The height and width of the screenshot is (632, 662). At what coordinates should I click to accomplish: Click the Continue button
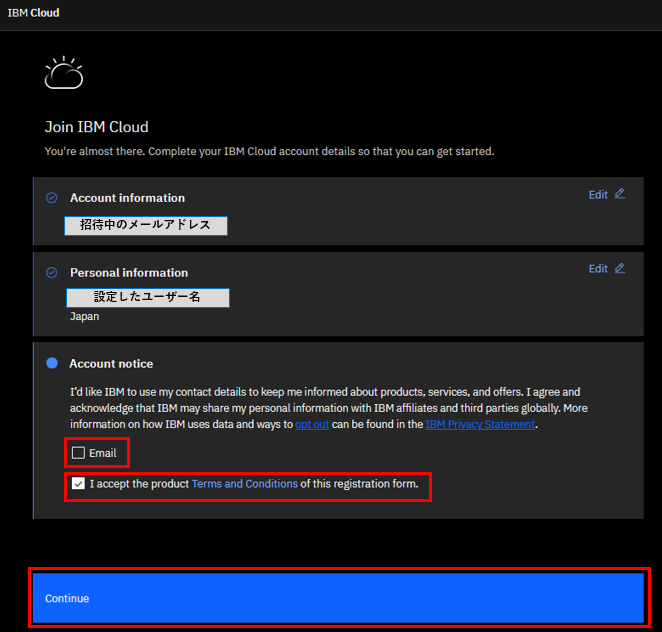click(x=338, y=598)
